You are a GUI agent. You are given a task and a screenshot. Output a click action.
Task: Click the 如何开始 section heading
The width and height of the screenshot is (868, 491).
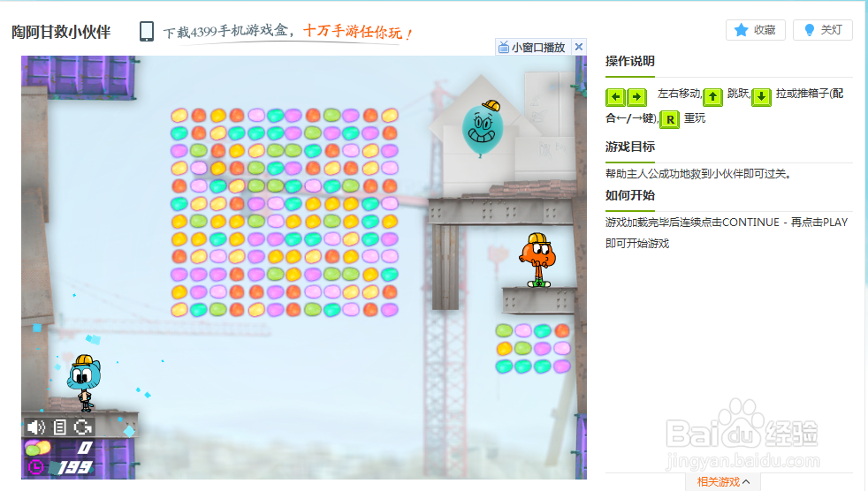[630, 195]
